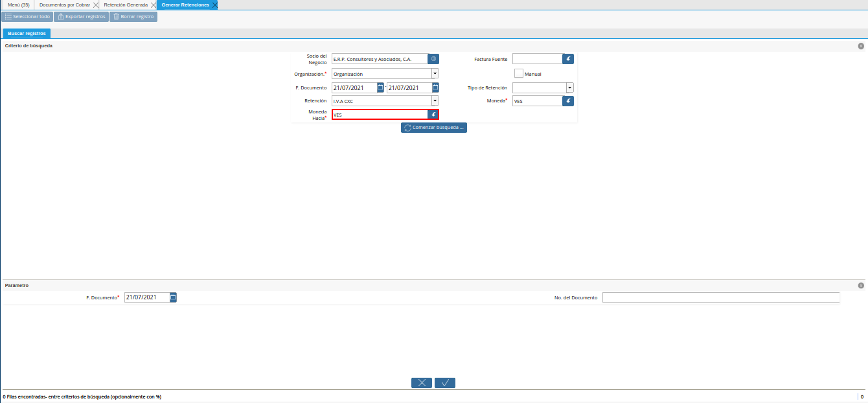
Task: Click the F. Documento end date field
Action: [409, 87]
